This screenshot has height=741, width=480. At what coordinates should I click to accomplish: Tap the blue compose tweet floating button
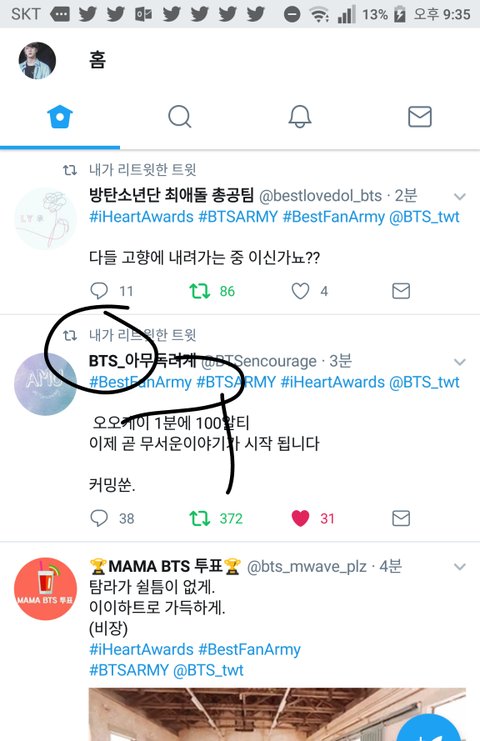pos(430,728)
